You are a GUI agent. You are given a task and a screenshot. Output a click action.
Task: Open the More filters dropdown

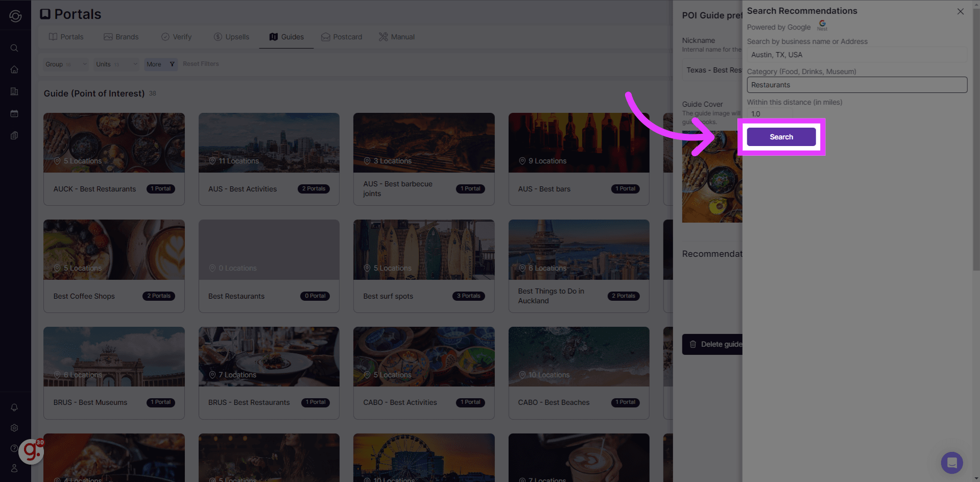tap(160, 64)
